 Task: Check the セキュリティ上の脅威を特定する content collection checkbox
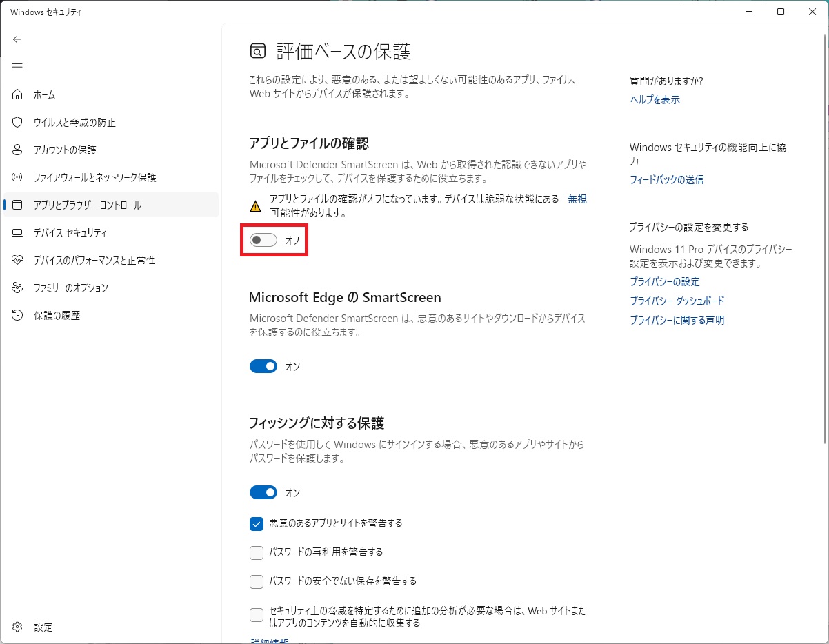coord(257,615)
